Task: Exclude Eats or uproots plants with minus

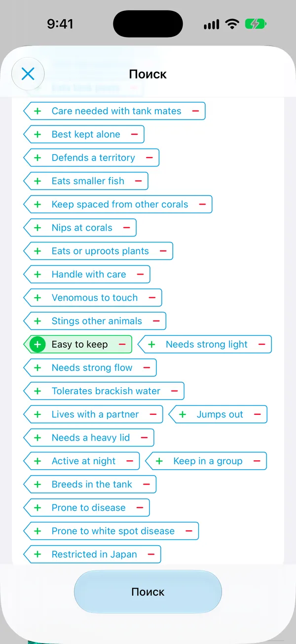Action: pos(163,251)
